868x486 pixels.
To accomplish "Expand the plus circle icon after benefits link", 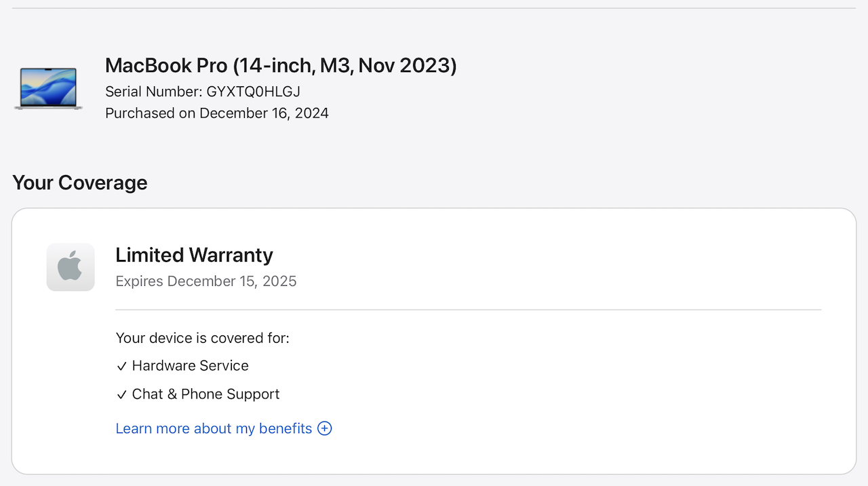I will pos(325,428).
